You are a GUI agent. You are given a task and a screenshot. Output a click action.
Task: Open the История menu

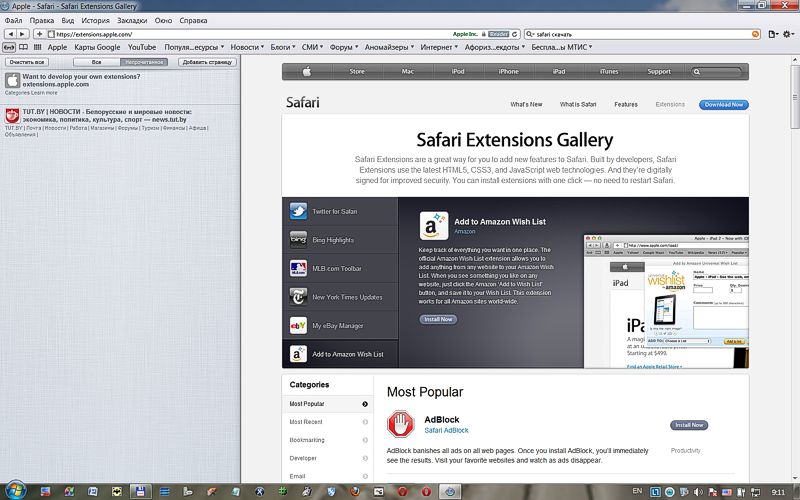pos(95,20)
